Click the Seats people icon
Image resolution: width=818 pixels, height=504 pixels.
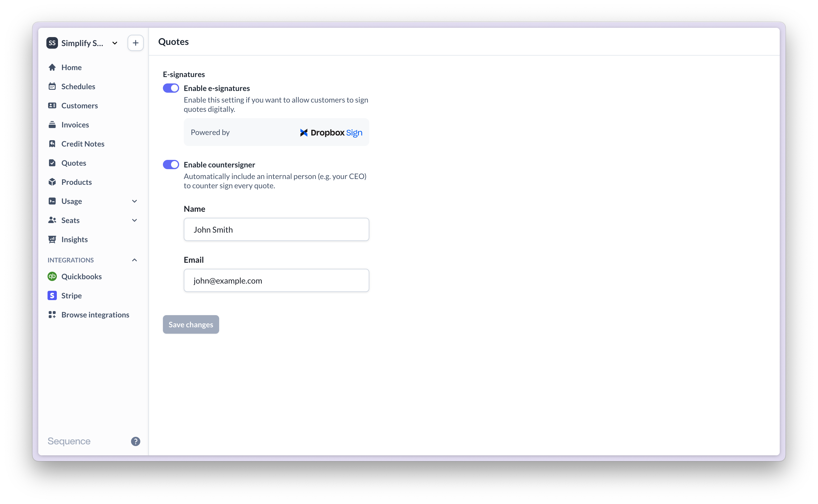click(x=52, y=220)
